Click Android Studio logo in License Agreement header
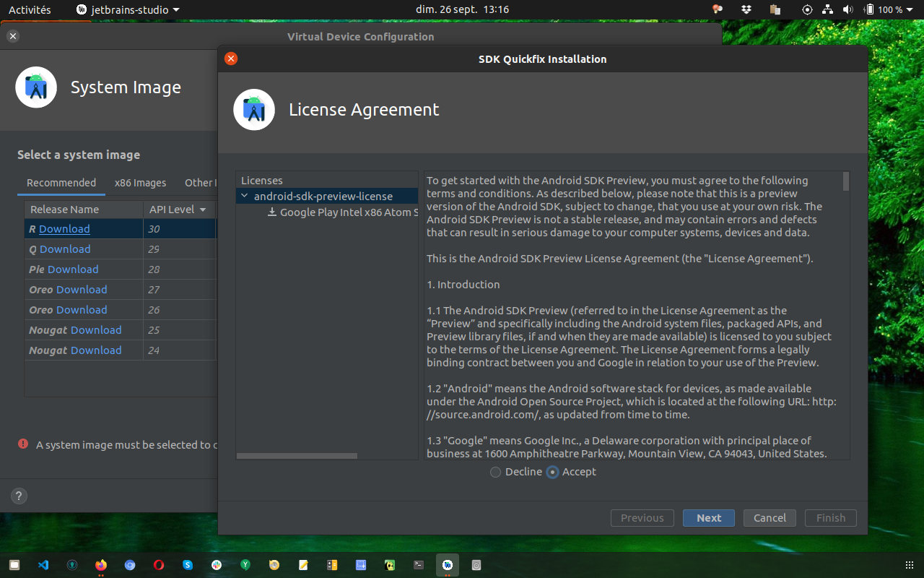 pyautogui.click(x=254, y=110)
